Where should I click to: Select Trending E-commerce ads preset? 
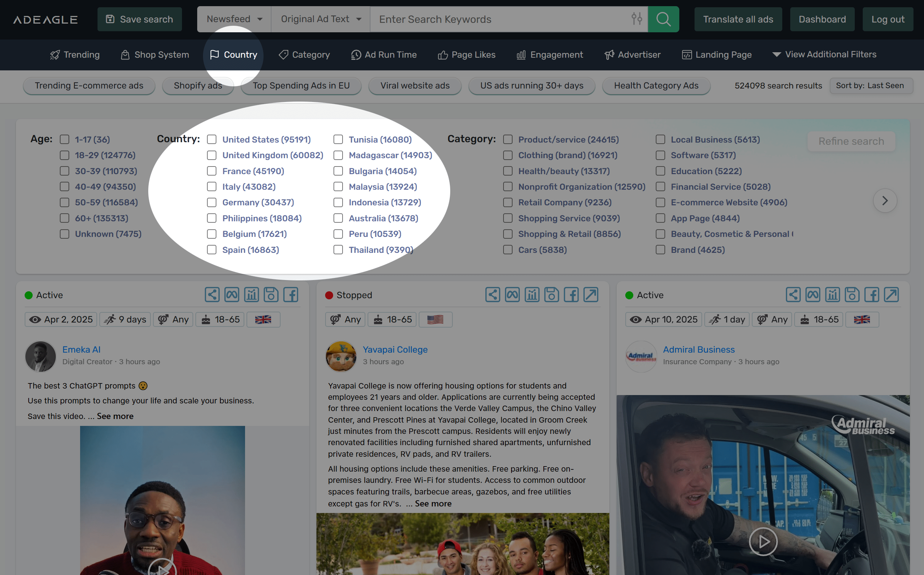tap(89, 86)
